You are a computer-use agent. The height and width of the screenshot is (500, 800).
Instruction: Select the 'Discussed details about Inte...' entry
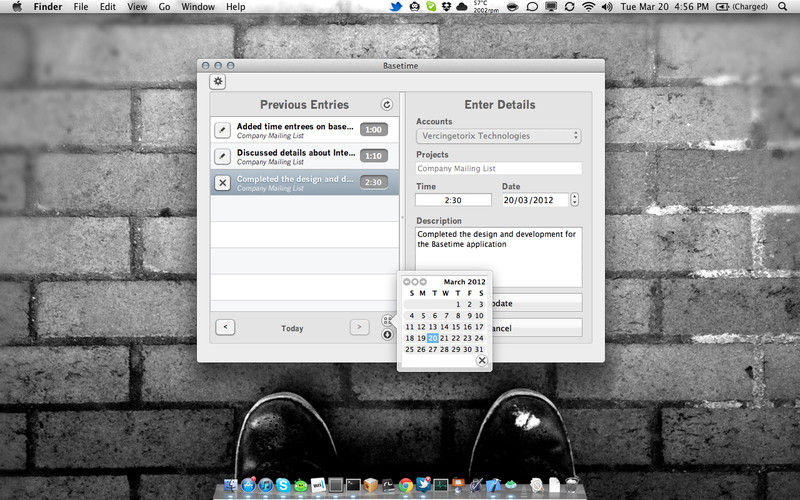(x=305, y=156)
